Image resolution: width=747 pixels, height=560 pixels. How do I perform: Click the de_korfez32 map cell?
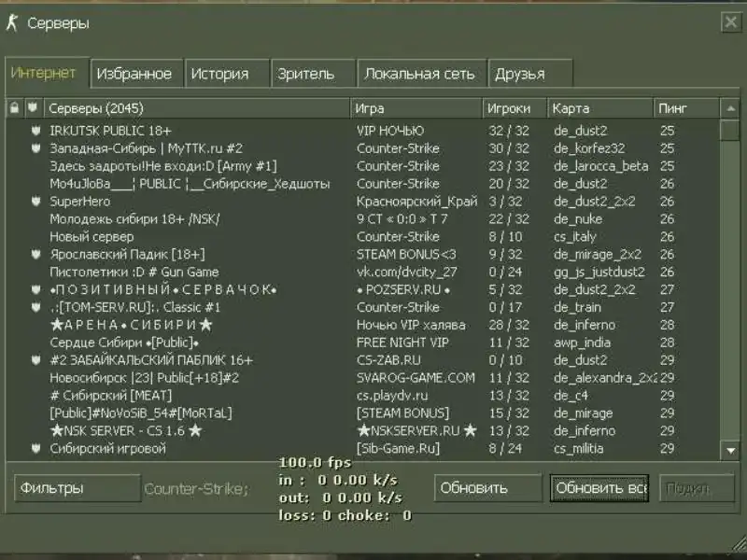point(589,148)
